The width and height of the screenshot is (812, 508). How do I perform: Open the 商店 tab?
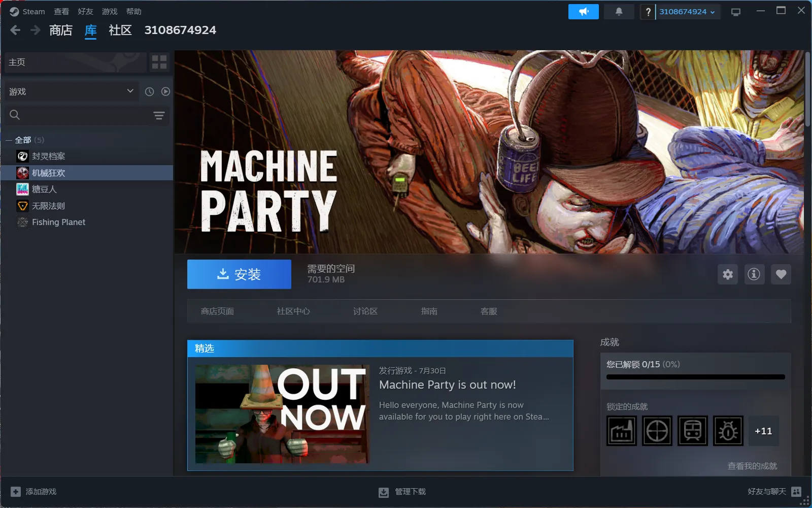(x=61, y=30)
